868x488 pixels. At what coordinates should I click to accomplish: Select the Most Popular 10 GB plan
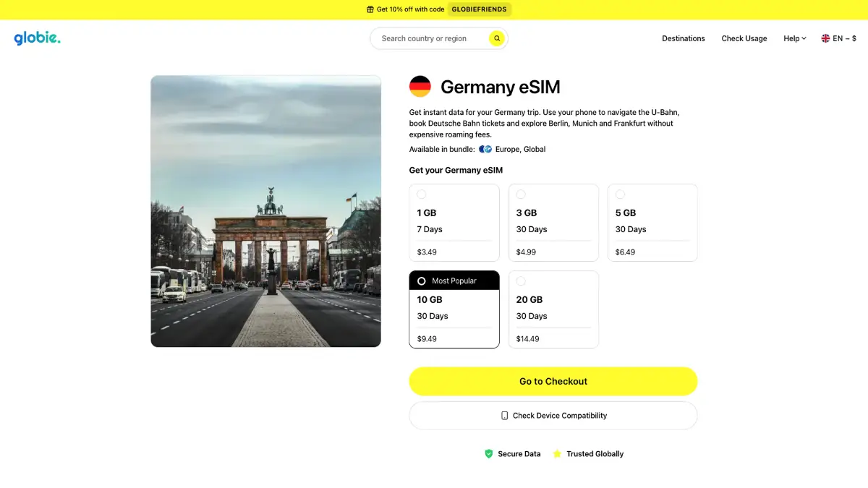(x=454, y=309)
